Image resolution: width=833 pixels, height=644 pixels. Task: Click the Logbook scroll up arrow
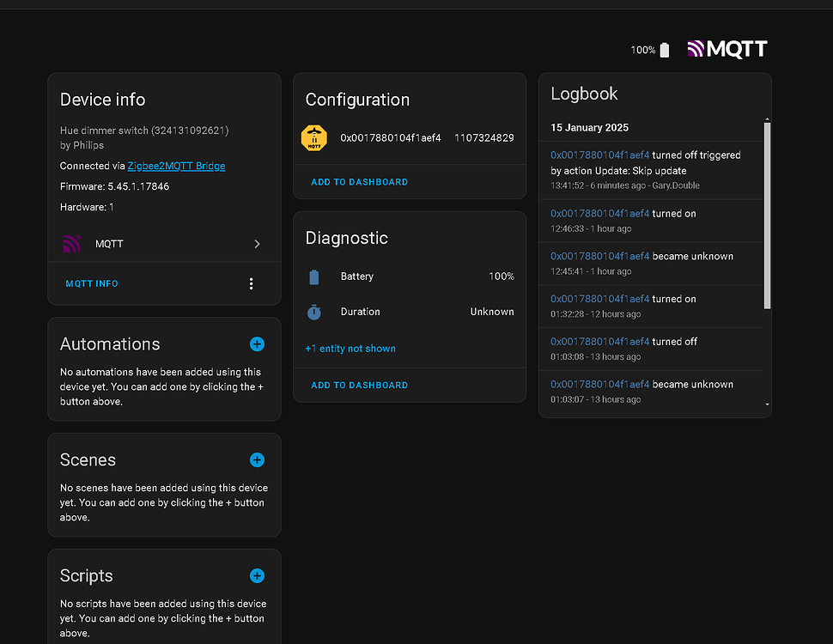[767, 119]
